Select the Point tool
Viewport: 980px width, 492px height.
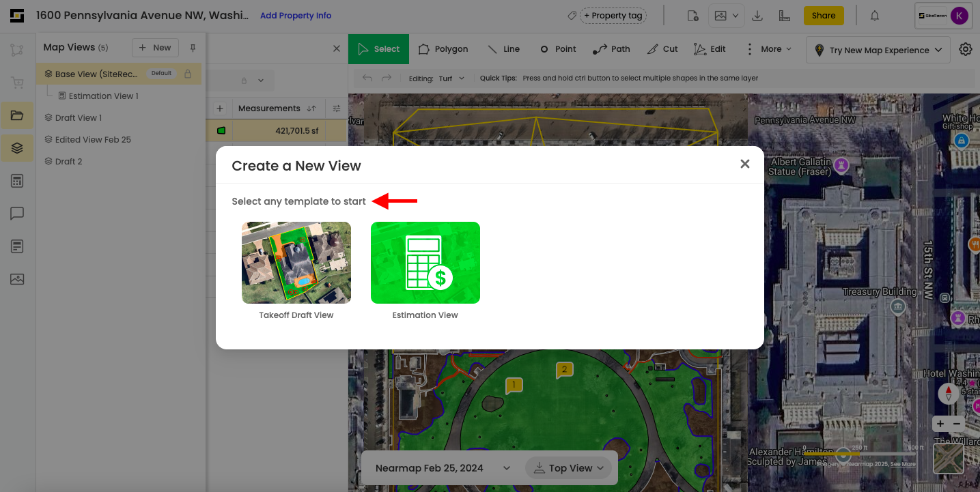[x=558, y=49]
